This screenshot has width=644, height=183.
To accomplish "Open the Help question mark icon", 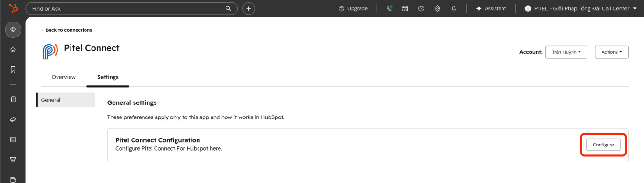I will coord(421,8).
